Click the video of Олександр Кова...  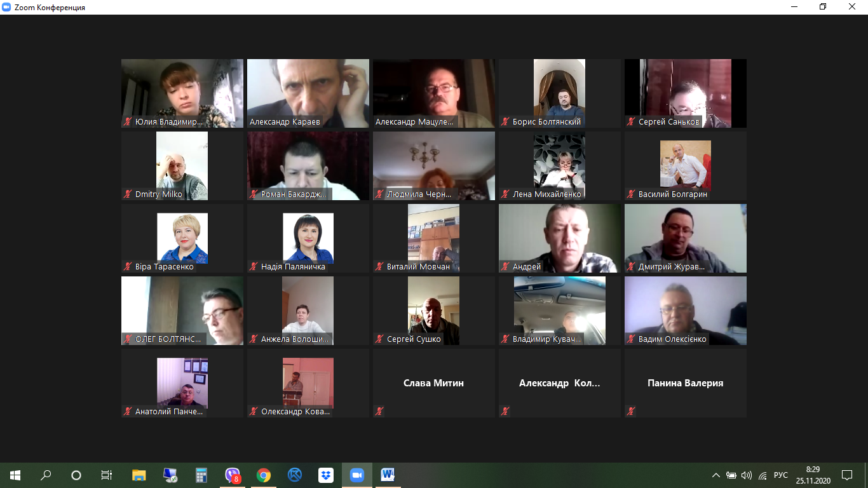308,383
